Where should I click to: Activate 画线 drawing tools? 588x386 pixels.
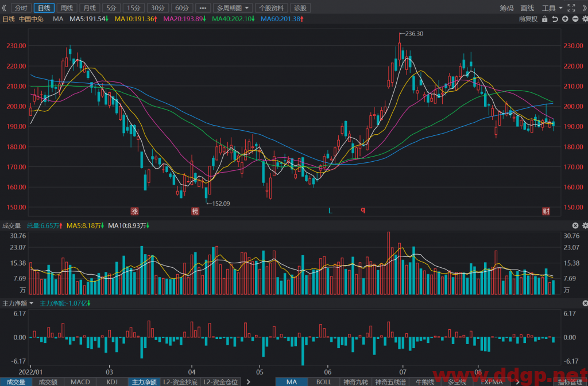tap(527, 8)
